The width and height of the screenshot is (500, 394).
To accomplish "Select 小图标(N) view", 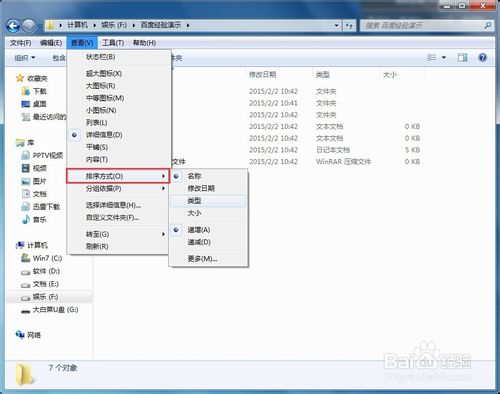I will pos(119,110).
